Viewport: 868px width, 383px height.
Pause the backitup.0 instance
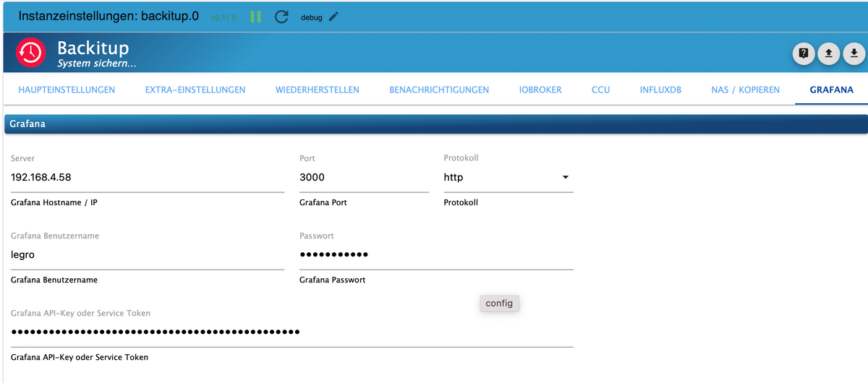[x=255, y=17]
